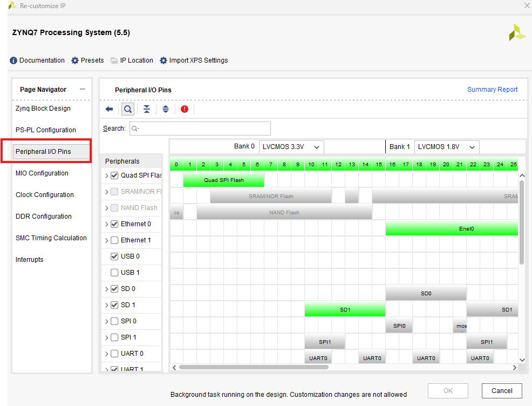Click the Search input field
This screenshot has width=532, height=406.
point(200,128)
